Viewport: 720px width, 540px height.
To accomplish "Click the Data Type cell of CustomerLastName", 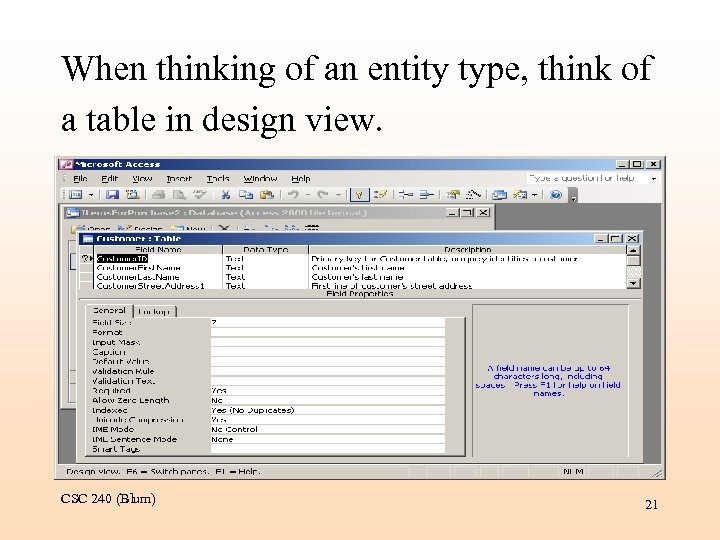I will 265,277.
